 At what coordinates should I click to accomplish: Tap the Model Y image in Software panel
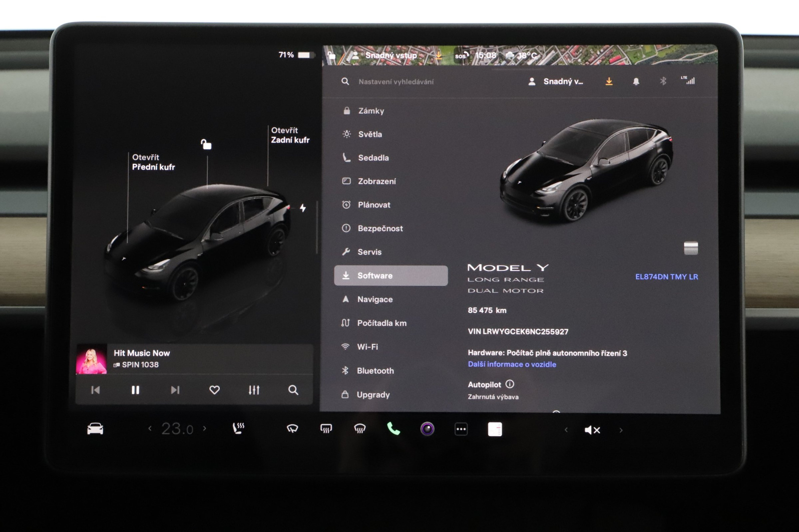(587, 170)
